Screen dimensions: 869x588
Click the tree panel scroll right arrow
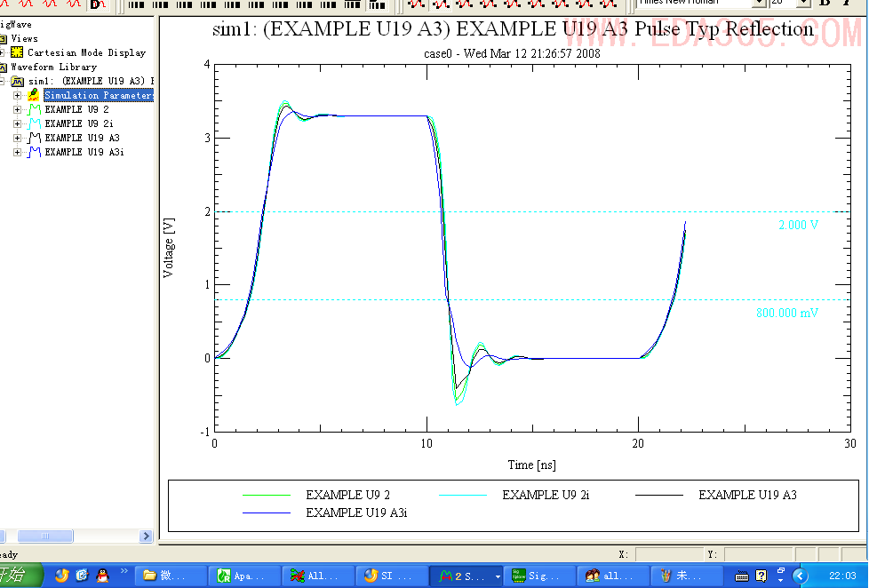(146, 536)
